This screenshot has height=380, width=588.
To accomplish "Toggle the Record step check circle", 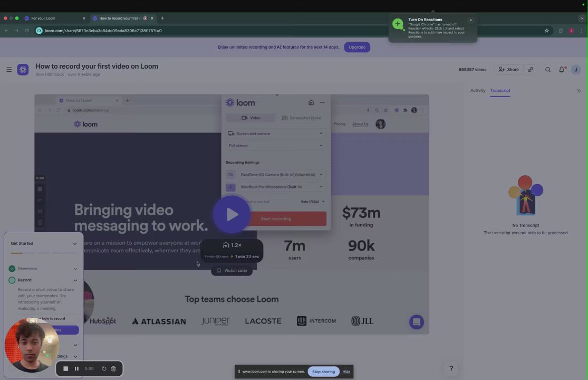I will click(x=12, y=280).
